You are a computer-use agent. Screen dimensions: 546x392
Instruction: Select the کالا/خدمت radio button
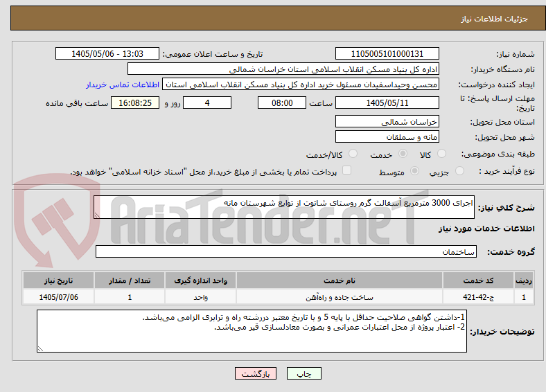pos(353,154)
